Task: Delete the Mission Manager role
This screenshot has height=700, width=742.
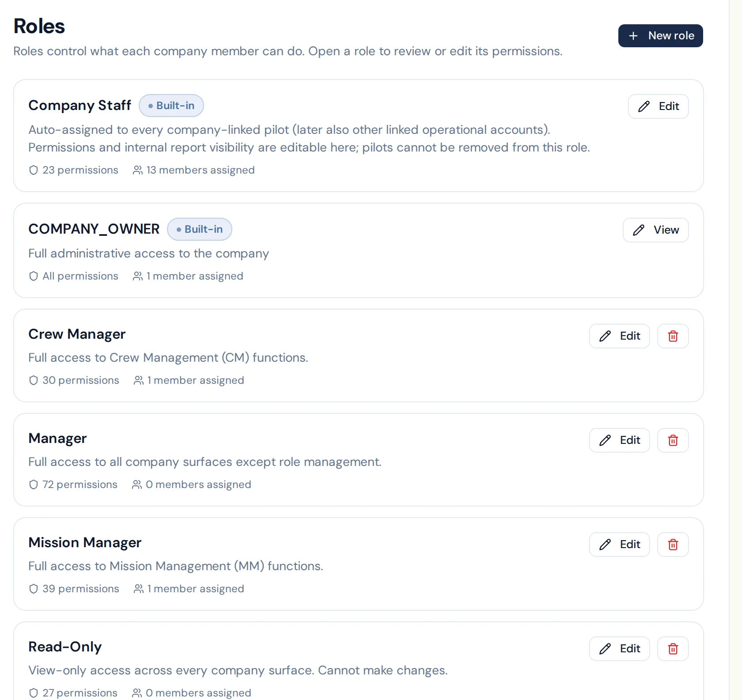Action: tap(673, 545)
